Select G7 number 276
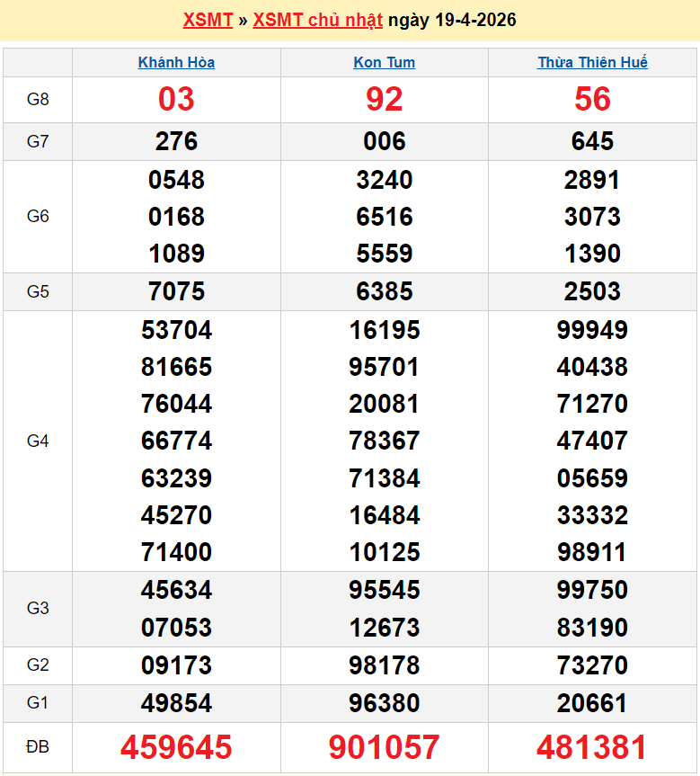 [x=176, y=141]
